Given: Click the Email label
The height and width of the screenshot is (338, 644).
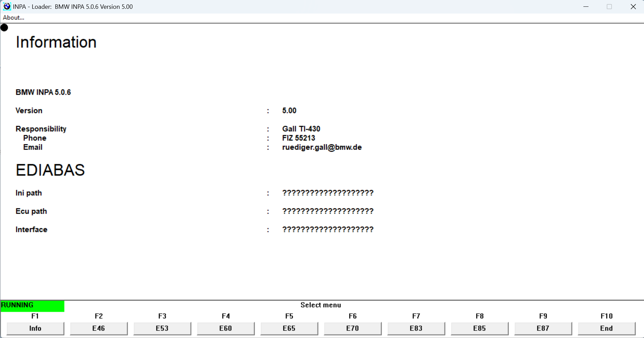Looking at the screenshot, I should coord(33,147).
